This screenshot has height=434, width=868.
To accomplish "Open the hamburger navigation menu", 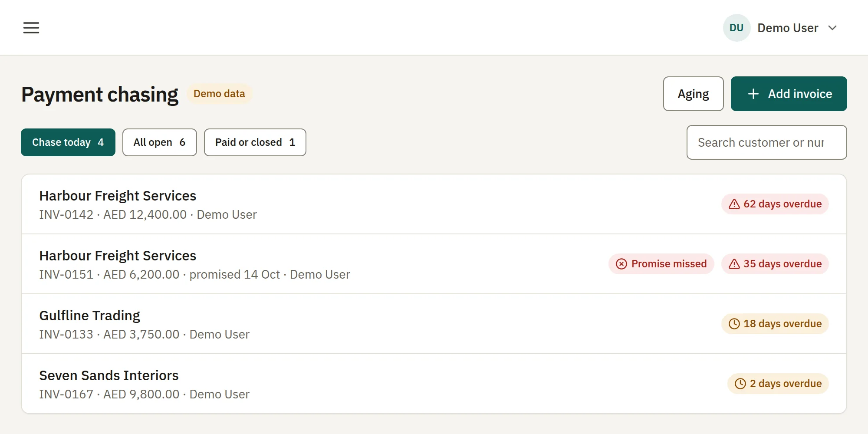I will coord(31,28).
